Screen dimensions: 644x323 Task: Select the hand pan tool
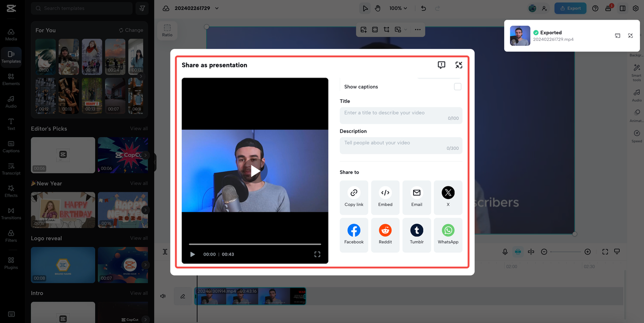[x=377, y=8]
